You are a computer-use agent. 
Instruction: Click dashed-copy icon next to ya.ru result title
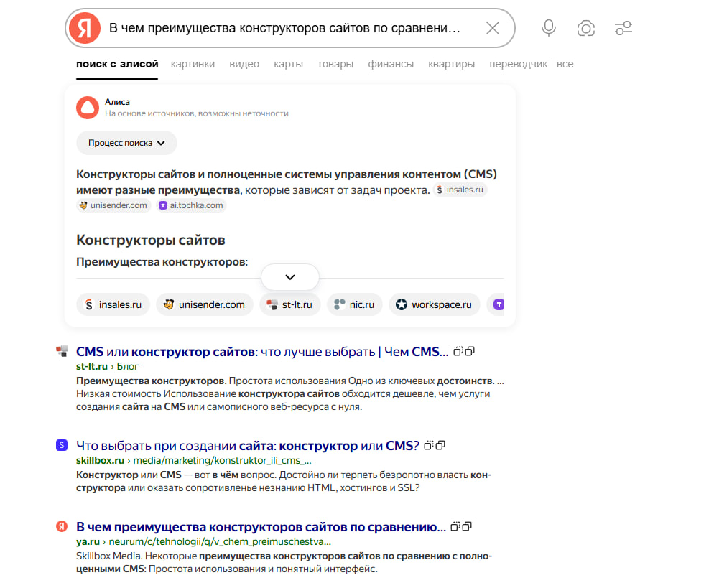coord(455,526)
